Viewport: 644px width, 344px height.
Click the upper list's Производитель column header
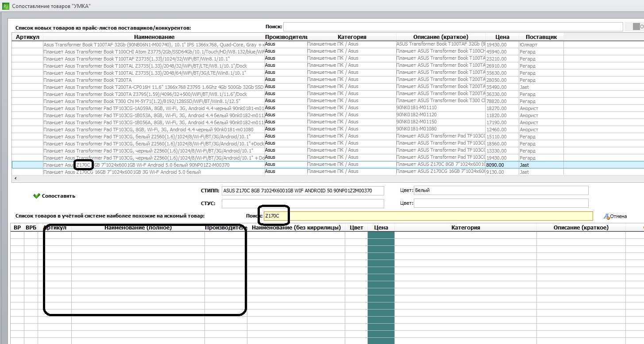286,37
